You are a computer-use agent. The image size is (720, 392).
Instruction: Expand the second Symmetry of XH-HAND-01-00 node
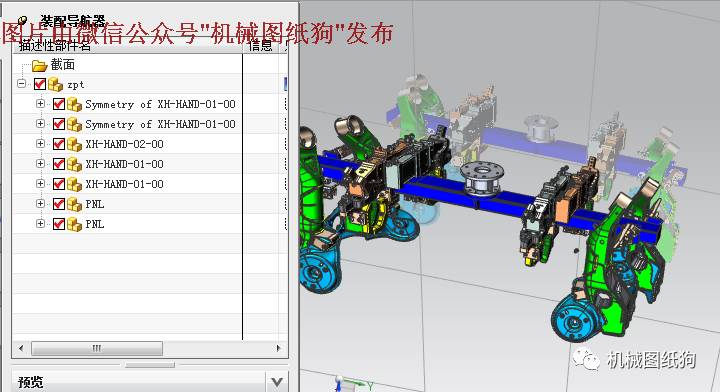(x=40, y=124)
